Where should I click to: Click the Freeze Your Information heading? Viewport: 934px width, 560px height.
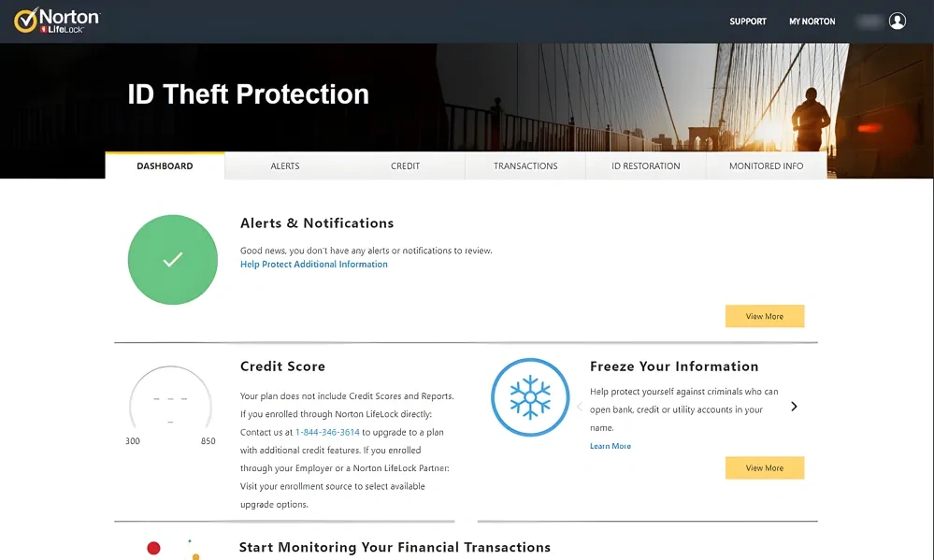(674, 366)
